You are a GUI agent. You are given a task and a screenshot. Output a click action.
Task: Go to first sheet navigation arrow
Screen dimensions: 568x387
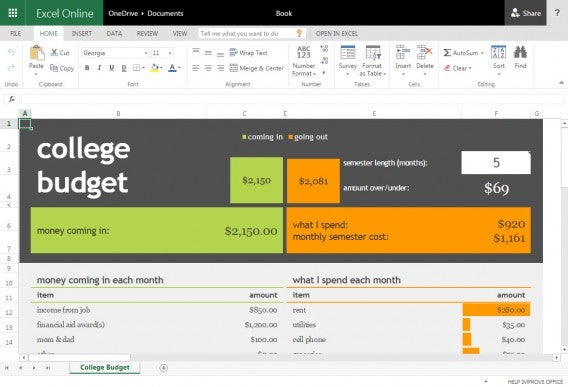7,368
